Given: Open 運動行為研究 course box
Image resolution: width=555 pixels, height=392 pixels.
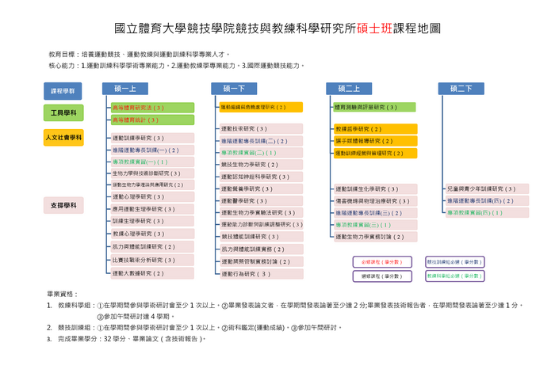Looking at the screenshot, I should [261, 274].
